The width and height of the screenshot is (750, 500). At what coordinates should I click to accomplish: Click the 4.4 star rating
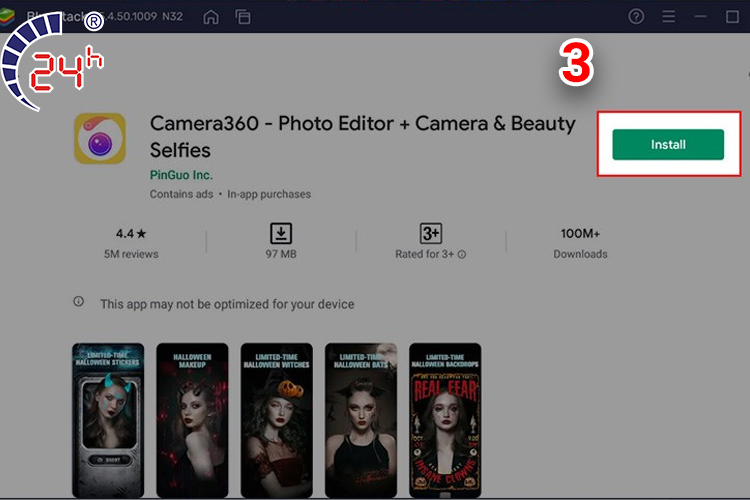tap(131, 233)
